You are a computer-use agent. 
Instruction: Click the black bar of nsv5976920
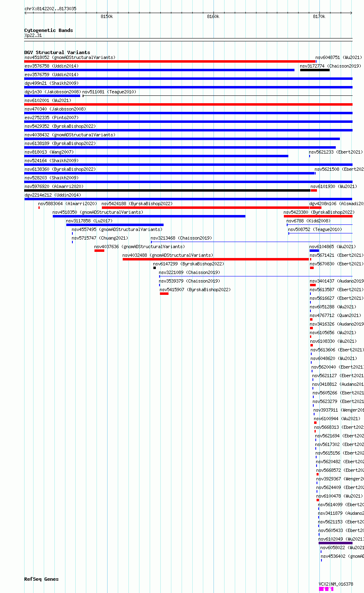(167, 190)
